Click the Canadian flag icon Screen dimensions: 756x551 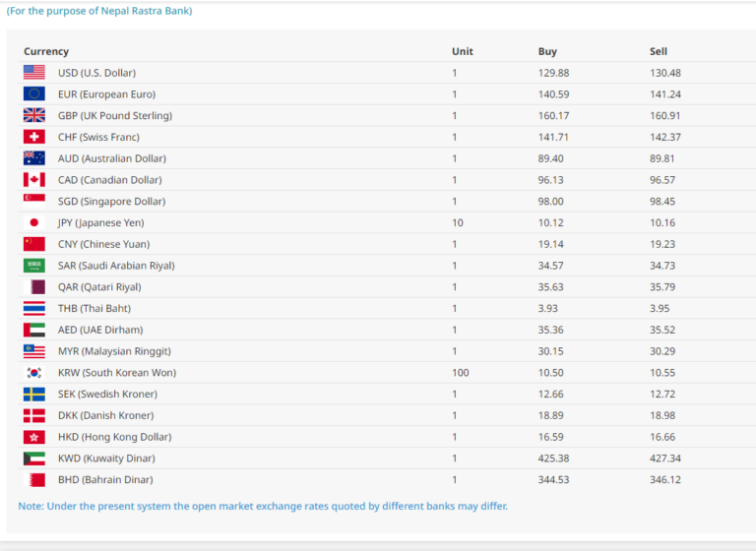tap(34, 180)
